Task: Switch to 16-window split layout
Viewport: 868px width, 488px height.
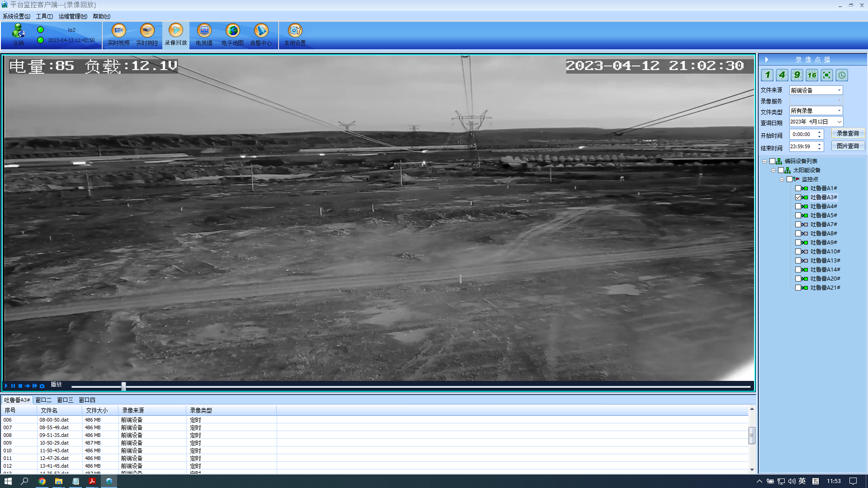Action: [x=812, y=75]
